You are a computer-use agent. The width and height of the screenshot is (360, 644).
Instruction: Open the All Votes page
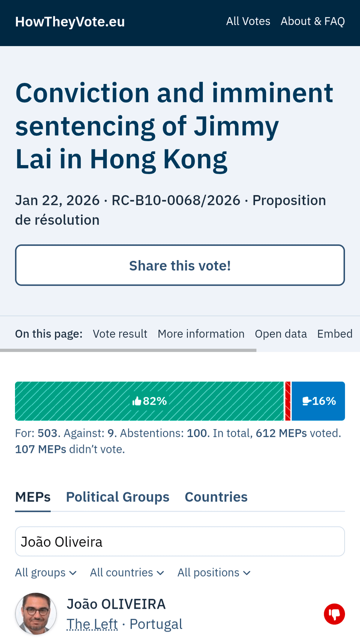point(248,21)
